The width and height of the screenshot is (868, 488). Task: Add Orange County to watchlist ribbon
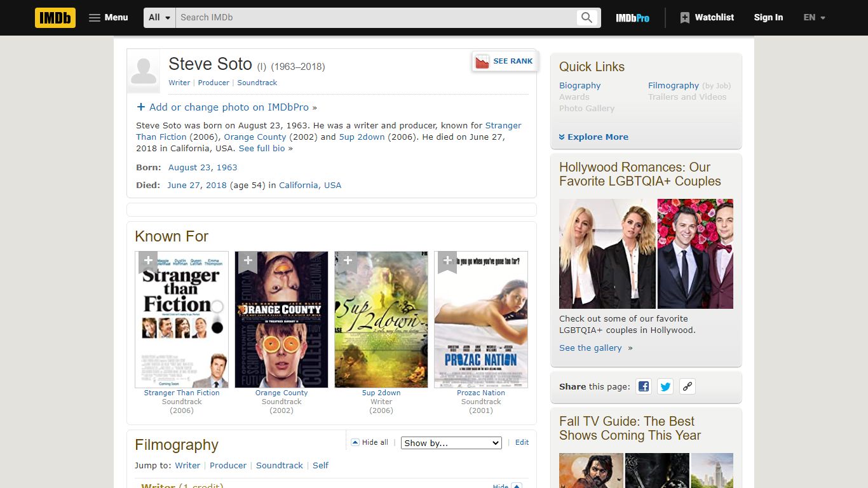pyautogui.click(x=248, y=261)
